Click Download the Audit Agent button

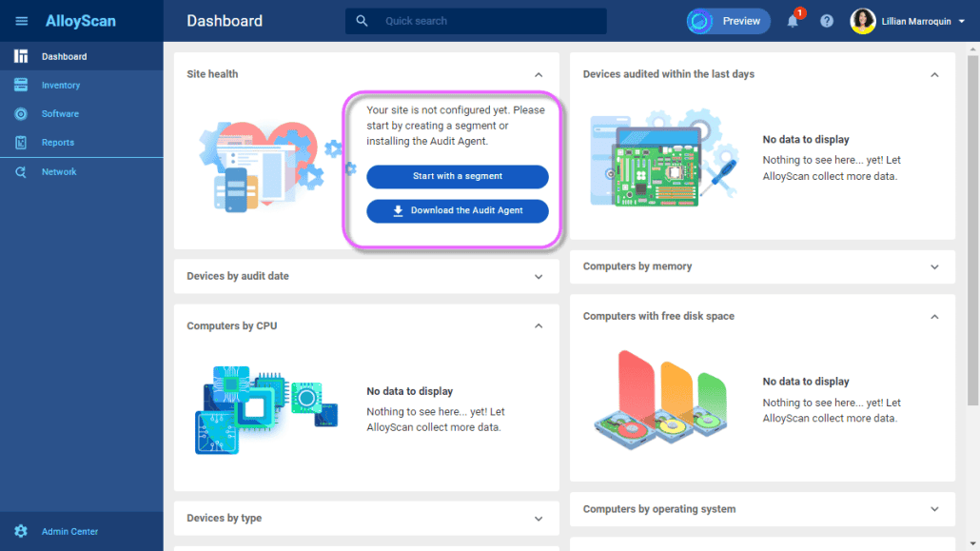pos(458,210)
